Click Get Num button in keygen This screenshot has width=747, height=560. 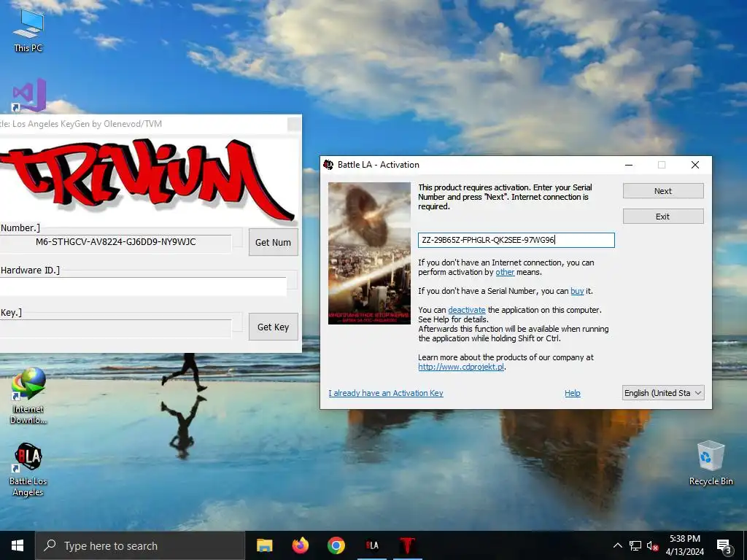(x=273, y=242)
